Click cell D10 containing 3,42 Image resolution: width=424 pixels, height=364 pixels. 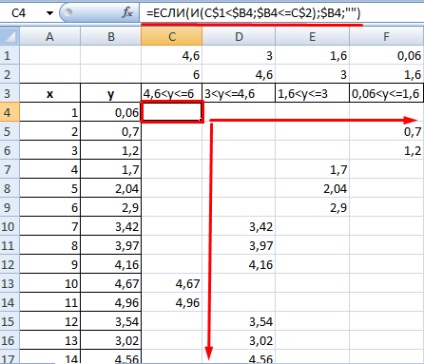(239, 227)
